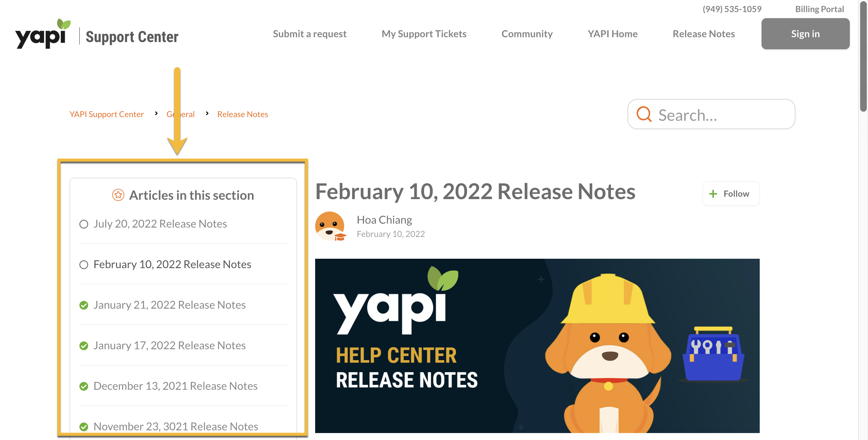Click the empty circle beside February 10, 2022
Image resolution: width=868 pixels, height=440 pixels.
coord(83,265)
